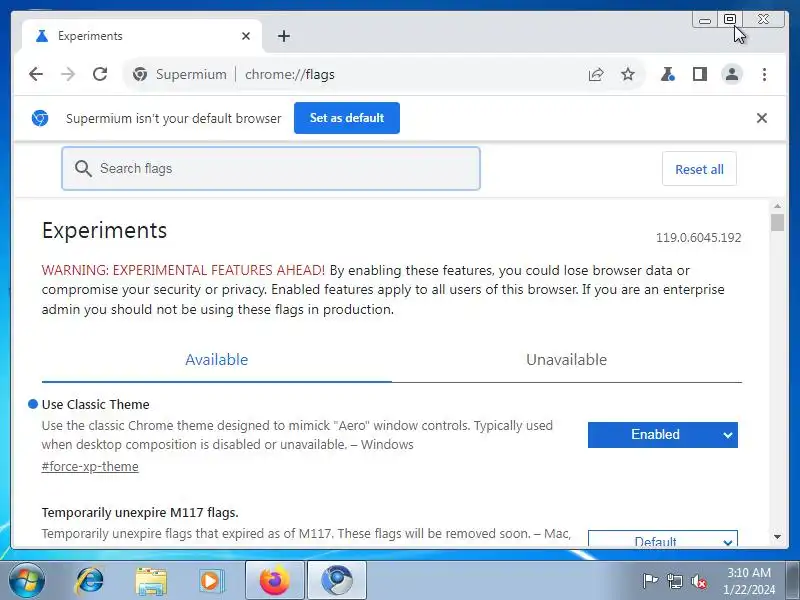This screenshot has height=600, width=800.
Task: Click the page scrollbar down arrow
Action: click(x=778, y=537)
